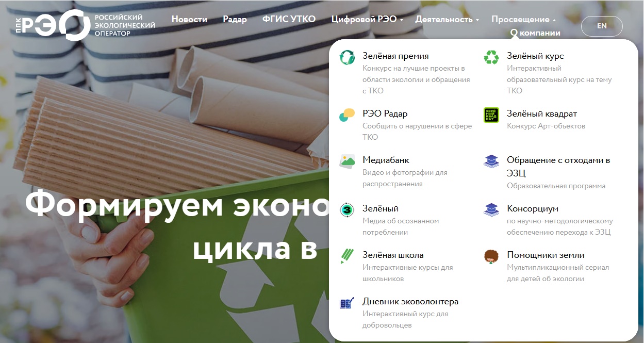Viewport: 644px width, 343px height.
Task: Click the Консорциум graduation cap icon
Action: (491, 210)
